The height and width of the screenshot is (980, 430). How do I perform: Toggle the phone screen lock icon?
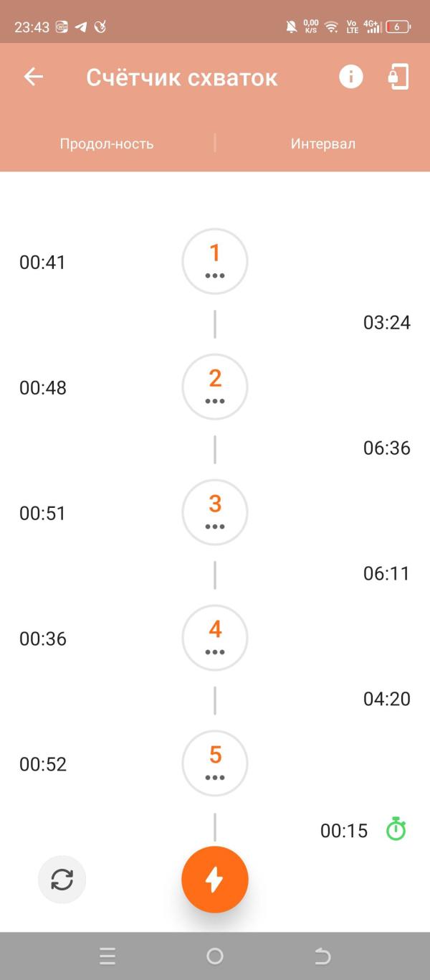tap(398, 77)
